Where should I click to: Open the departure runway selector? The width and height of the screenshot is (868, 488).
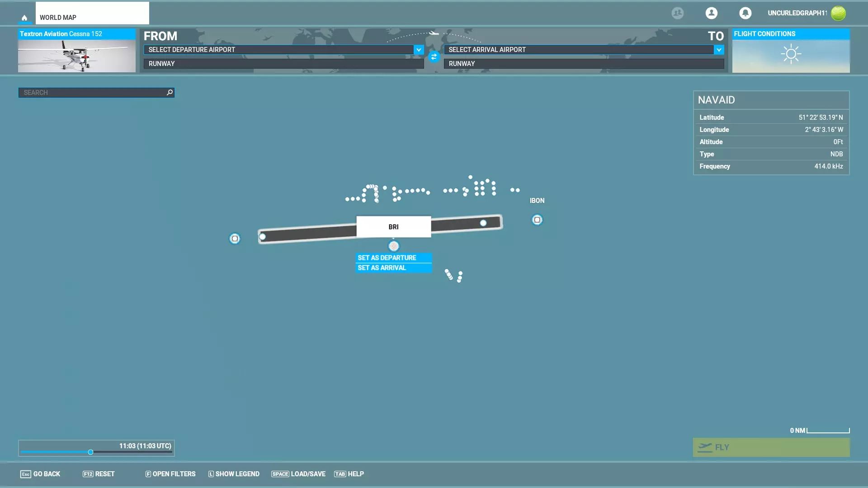[x=283, y=64]
